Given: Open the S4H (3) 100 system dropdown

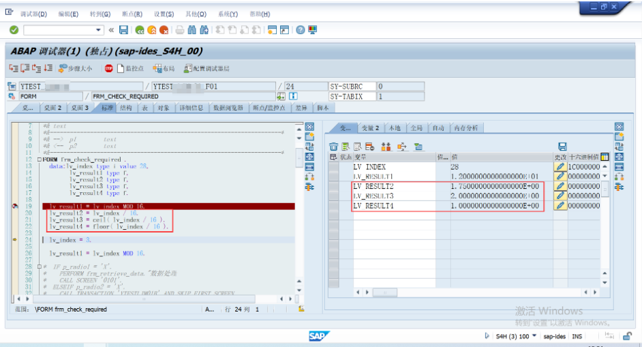Looking at the screenshot, I should 534,336.
